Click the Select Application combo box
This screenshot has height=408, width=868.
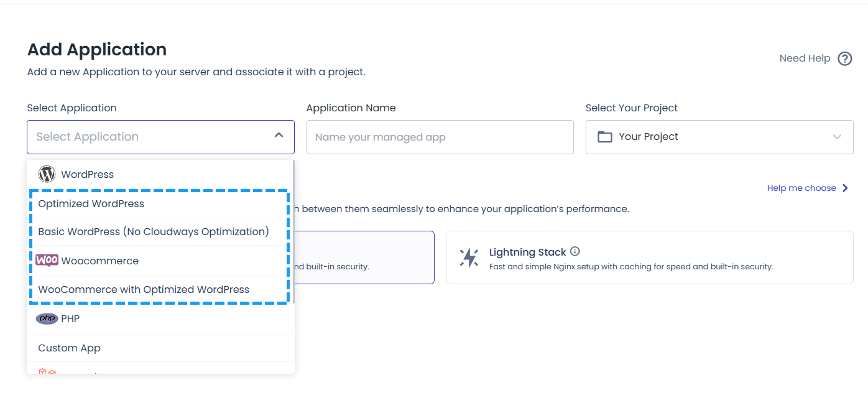160,137
